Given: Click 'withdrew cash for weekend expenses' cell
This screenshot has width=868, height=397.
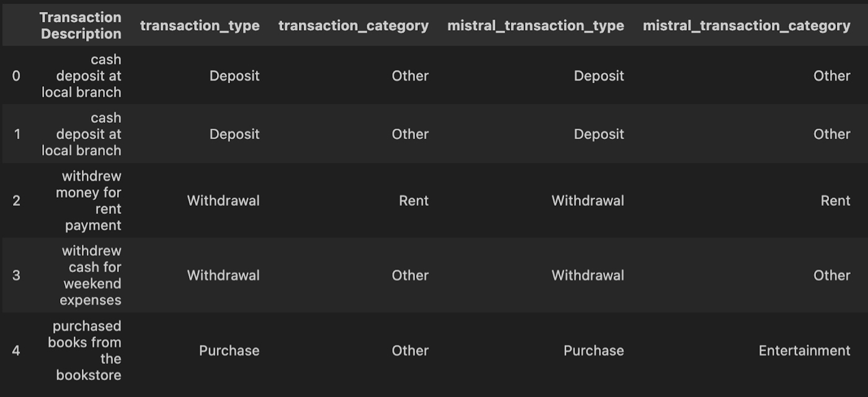Looking at the screenshot, I should pos(91,275).
